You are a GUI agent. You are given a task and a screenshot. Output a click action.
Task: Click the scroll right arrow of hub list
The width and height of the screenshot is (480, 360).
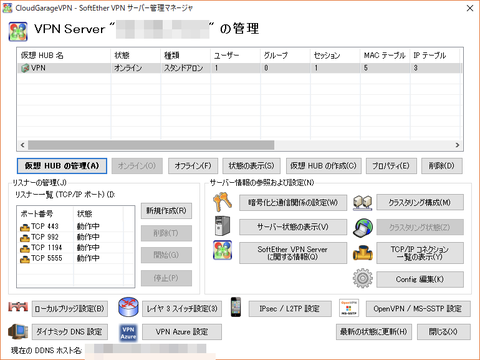click(x=457, y=145)
